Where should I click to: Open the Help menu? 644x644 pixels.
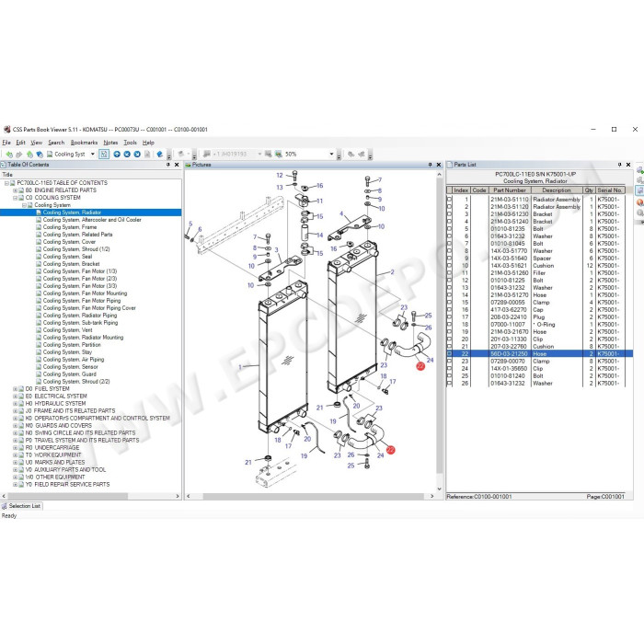point(148,143)
